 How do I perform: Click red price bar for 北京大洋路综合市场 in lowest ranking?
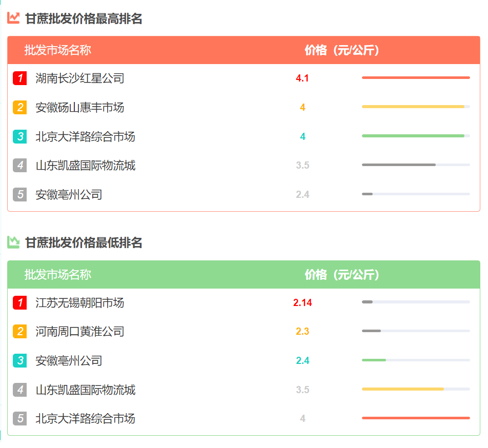click(416, 418)
